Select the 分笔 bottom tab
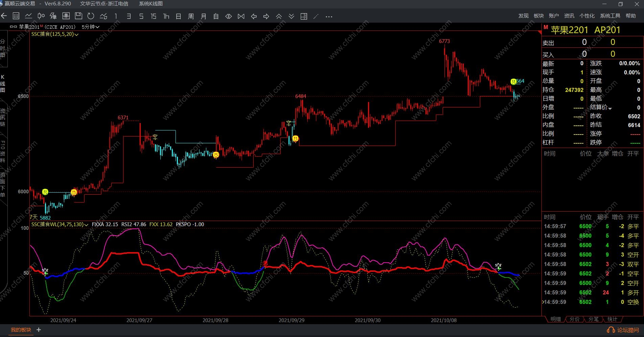This screenshot has height=337, width=644. (x=593, y=319)
